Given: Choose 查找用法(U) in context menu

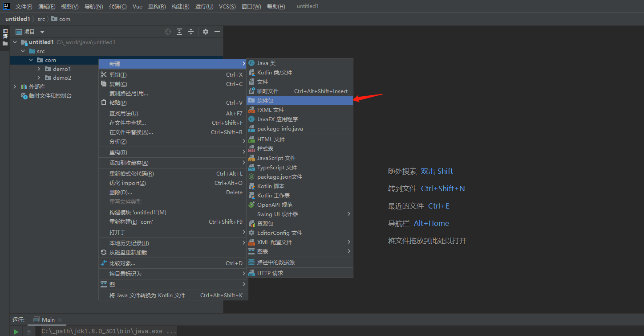Looking at the screenshot, I should pyautogui.click(x=173, y=114).
